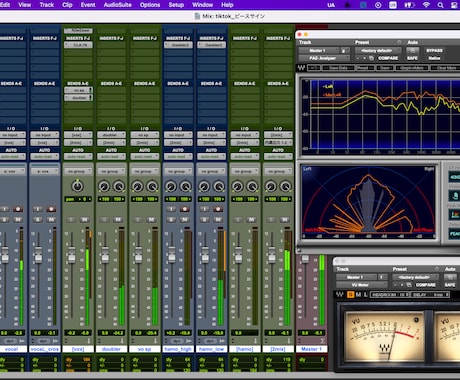Click the vo sp track name label
The image size is (460, 380).
pyautogui.click(x=144, y=349)
